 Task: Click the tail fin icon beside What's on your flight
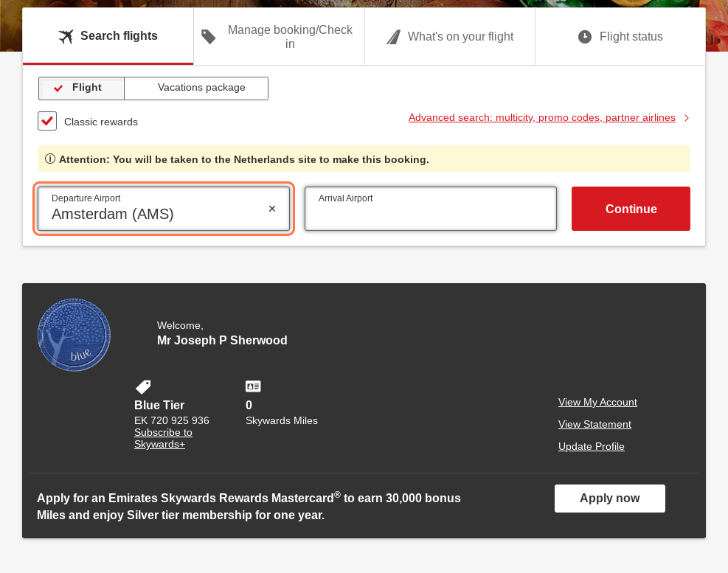click(393, 37)
